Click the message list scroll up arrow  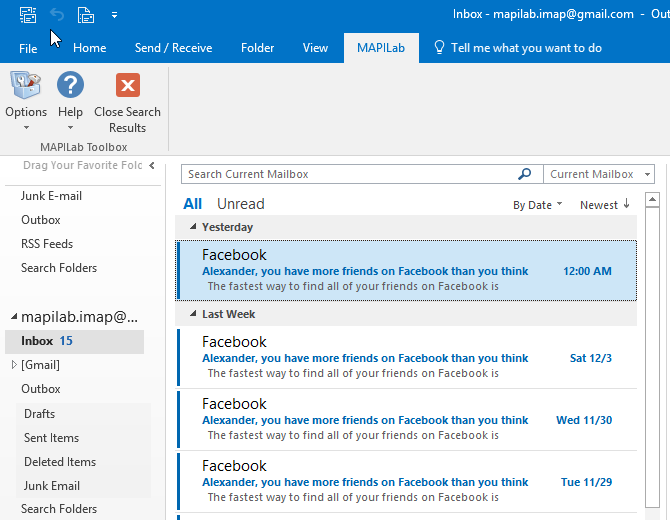tap(652, 200)
